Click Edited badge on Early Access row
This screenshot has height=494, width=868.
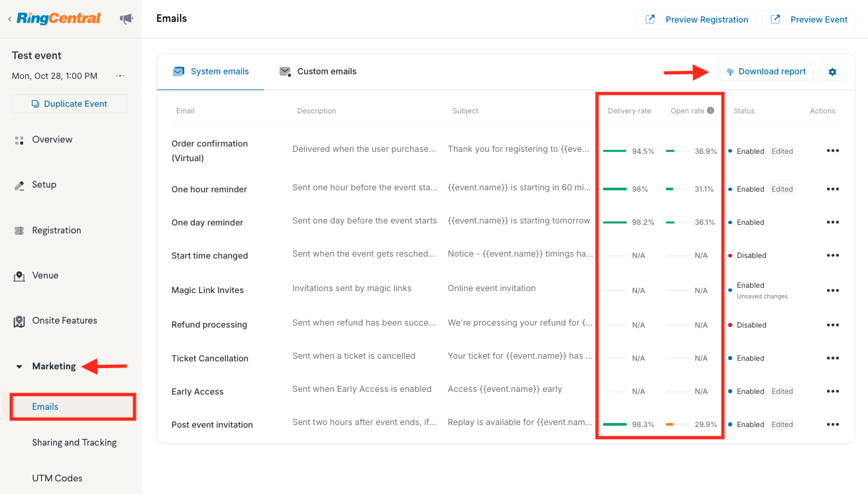coord(782,391)
